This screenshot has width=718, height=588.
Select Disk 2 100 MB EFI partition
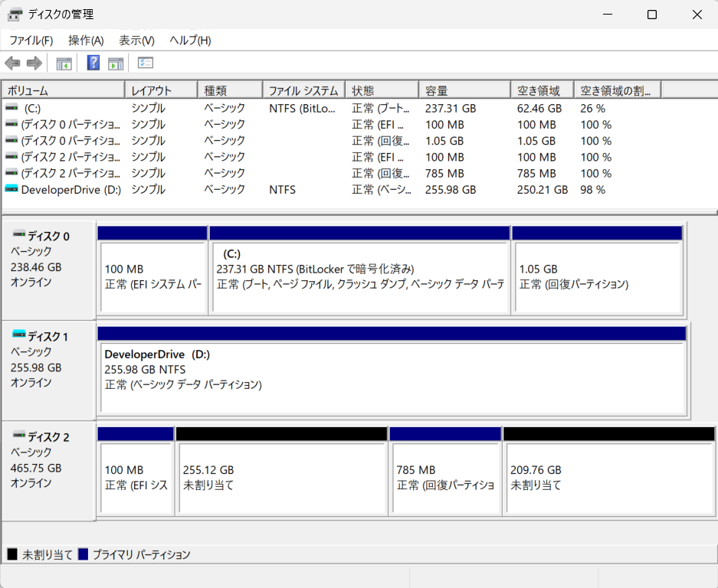click(x=136, y=471)
